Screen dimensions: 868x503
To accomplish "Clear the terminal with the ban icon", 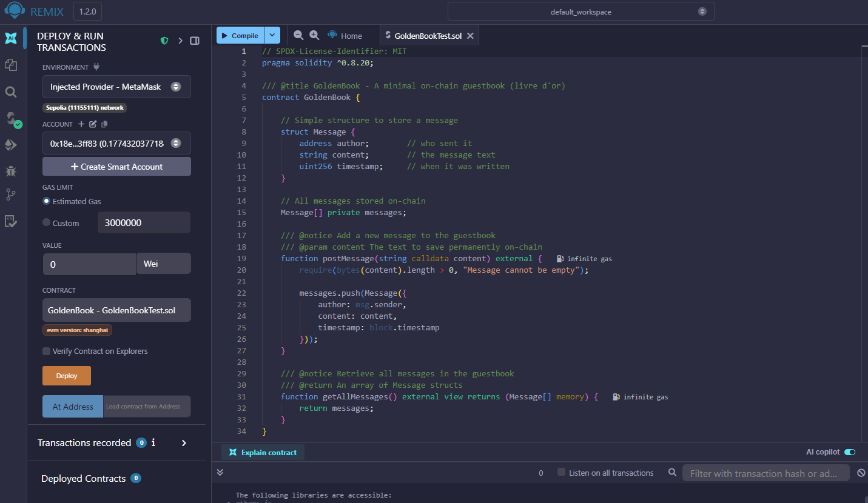I will point(861,473).
